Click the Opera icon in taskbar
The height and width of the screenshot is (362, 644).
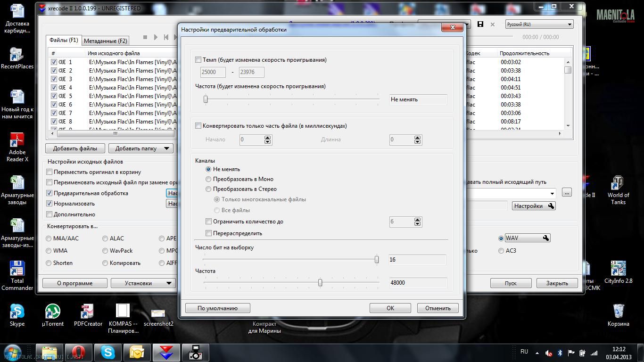[78, 353]
